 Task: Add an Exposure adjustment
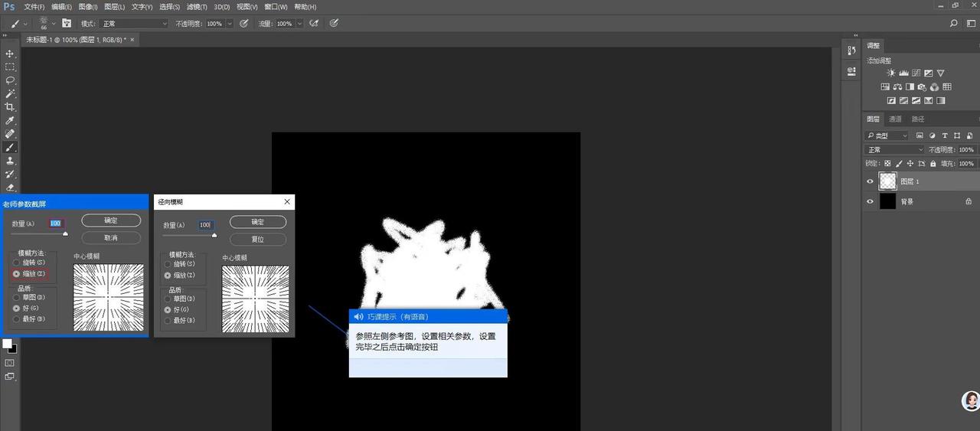928,73
